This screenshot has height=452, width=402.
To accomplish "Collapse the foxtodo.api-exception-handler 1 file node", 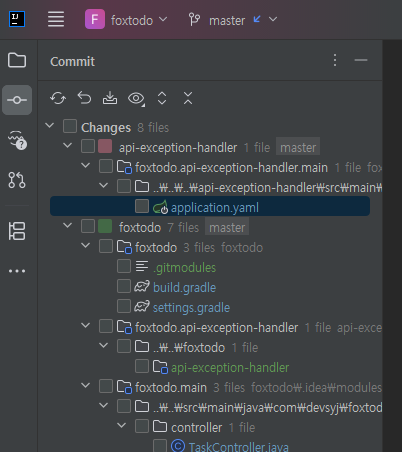I will pos(86,326).
